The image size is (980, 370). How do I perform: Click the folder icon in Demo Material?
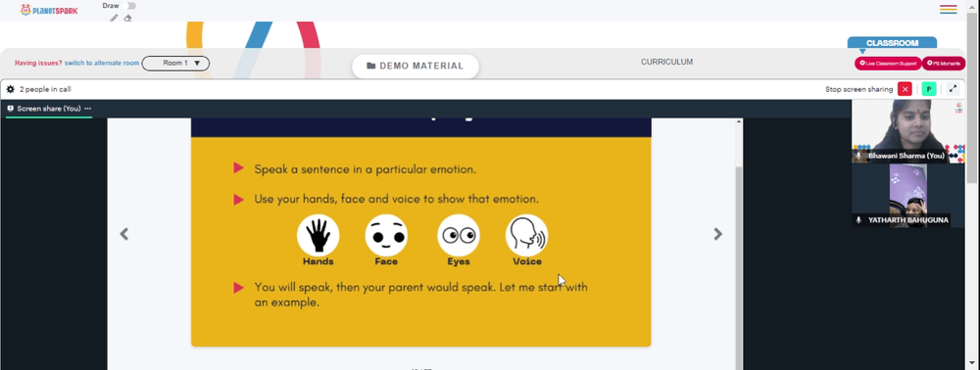pos(371,67)
